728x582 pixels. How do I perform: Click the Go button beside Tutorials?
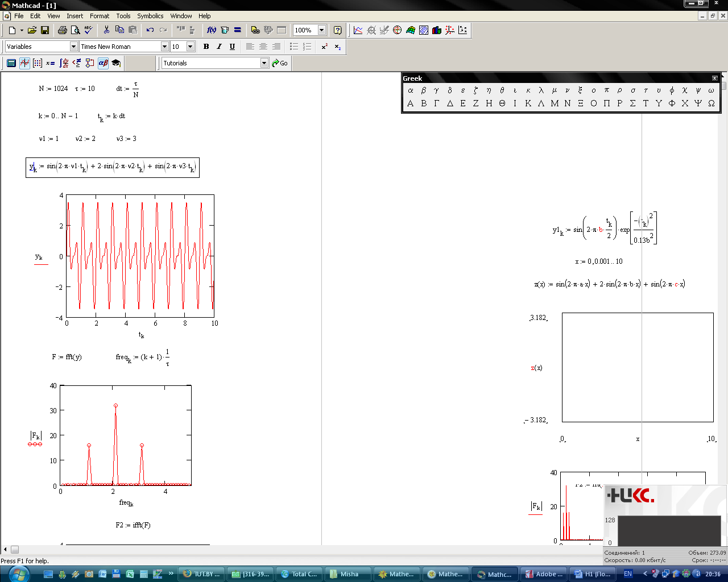[x=280, y=63]
